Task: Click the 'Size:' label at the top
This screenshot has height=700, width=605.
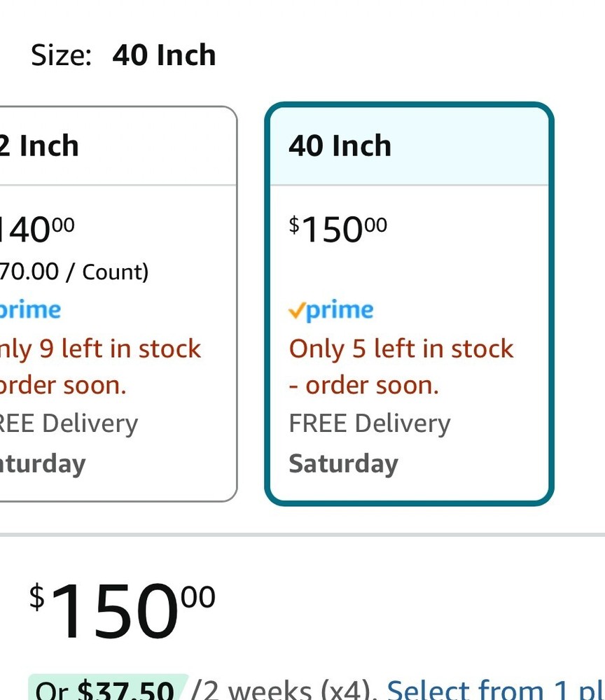Action: coord(62,55)
